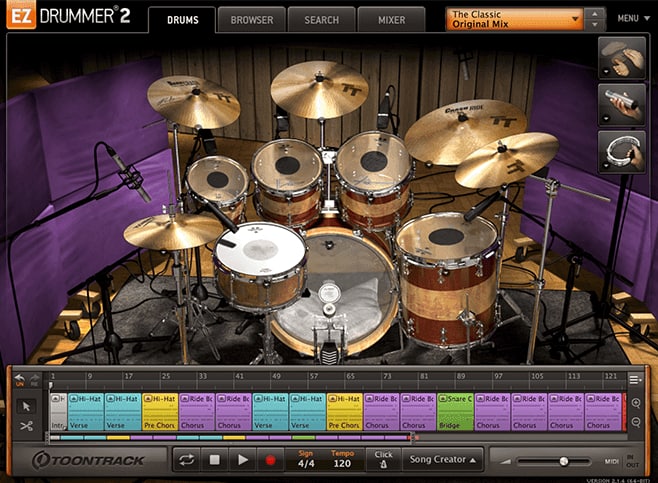The width and height of the screenshot is (658, 483).
Task: Toggle the Click metronome
Action: click(383, 460)
